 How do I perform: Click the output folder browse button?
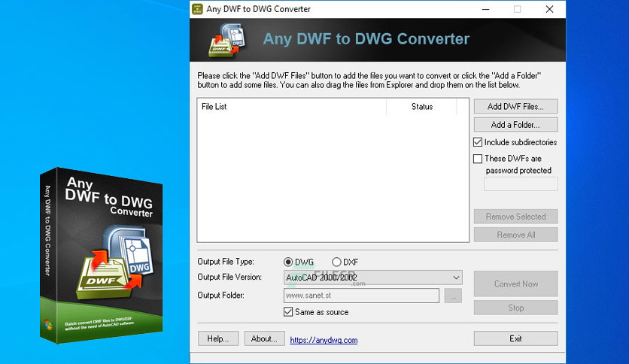(x=453, y=296)
